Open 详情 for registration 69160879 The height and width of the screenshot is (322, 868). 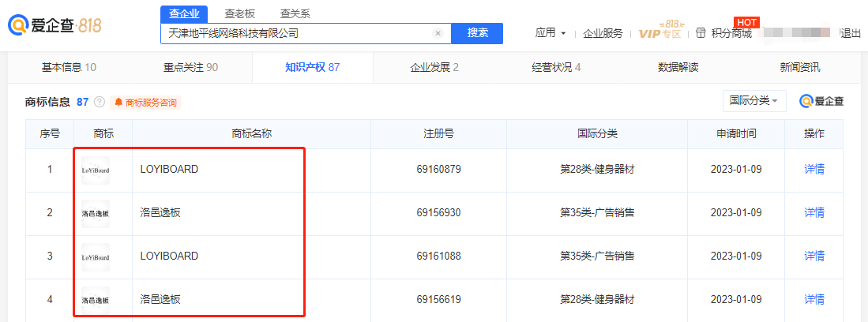click(814, 170)
